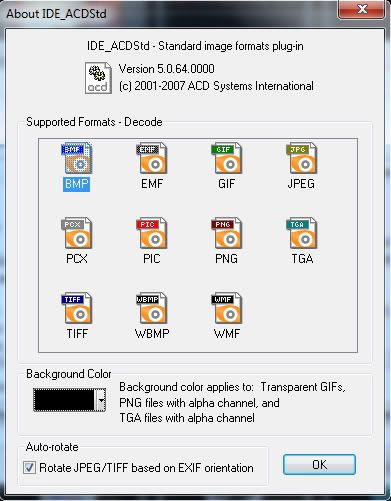Click the About IDE_ACDStd title bar

pos(167,13)
